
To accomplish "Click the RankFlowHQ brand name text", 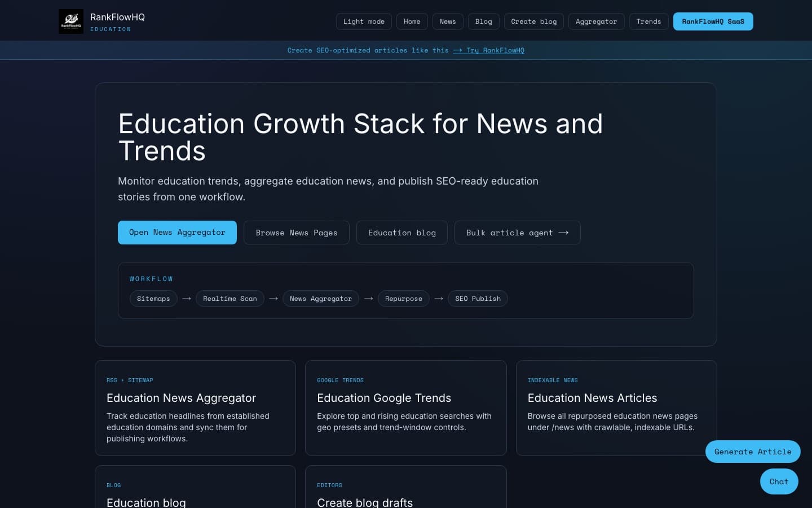I will coord(117,17).
